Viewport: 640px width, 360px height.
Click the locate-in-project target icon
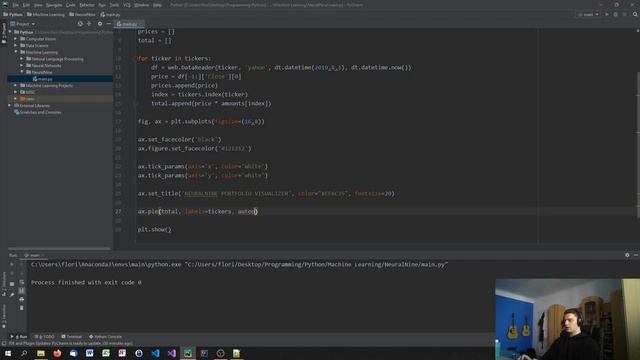coord(80,24)
